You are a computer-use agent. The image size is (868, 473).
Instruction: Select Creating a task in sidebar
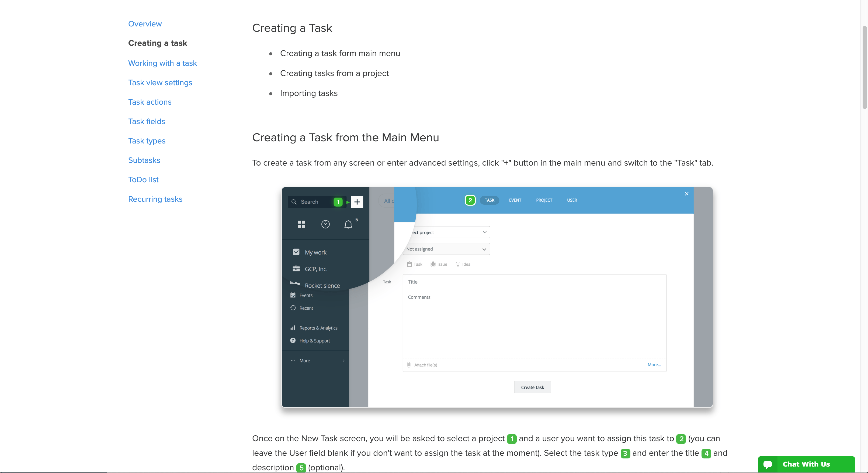(x=157, y=43)
